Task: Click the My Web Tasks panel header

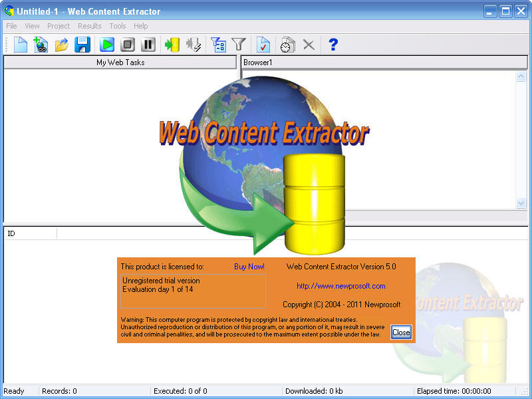Action: (120, 63)
